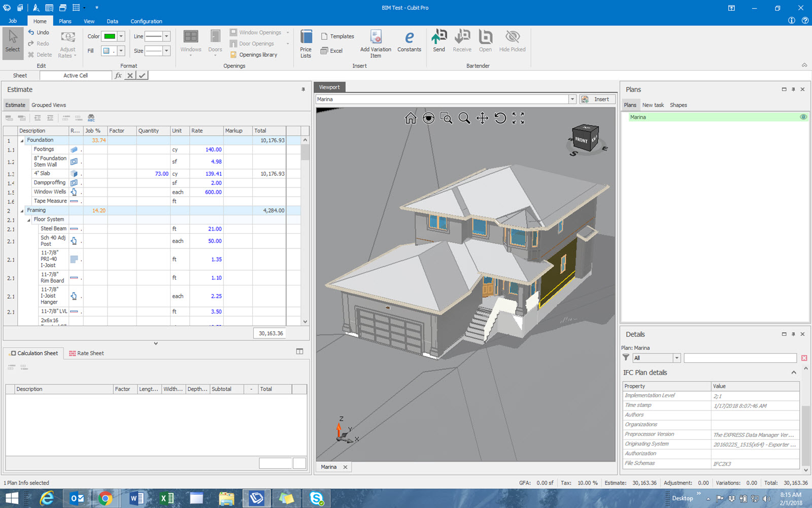Toggle visibility eye for Marina plan
Screen dimensions: 812x508
[803, 117]
